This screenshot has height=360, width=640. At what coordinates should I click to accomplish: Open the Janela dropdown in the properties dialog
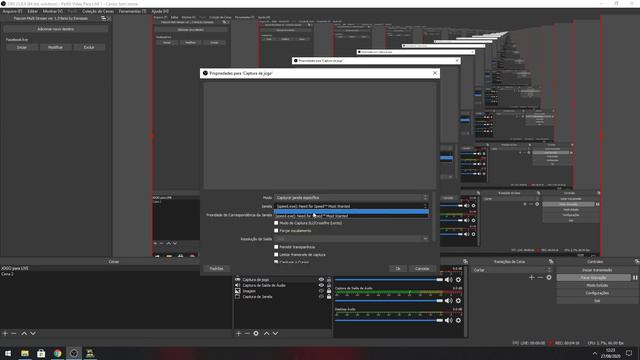[x=351, y=206]
